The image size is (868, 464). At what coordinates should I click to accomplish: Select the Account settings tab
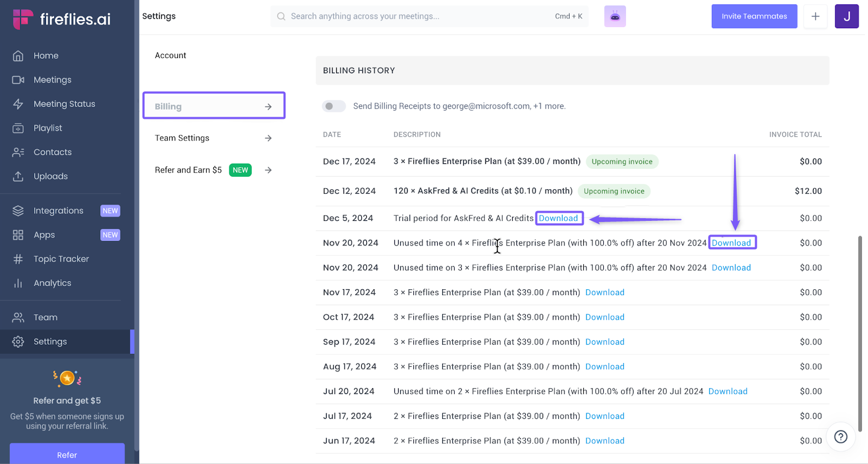(170, 55)
